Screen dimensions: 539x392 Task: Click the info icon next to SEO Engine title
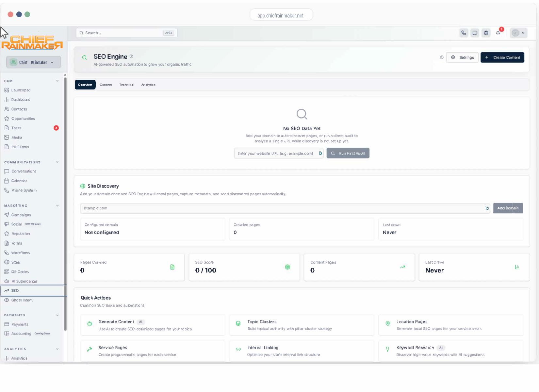pos(131,57)
